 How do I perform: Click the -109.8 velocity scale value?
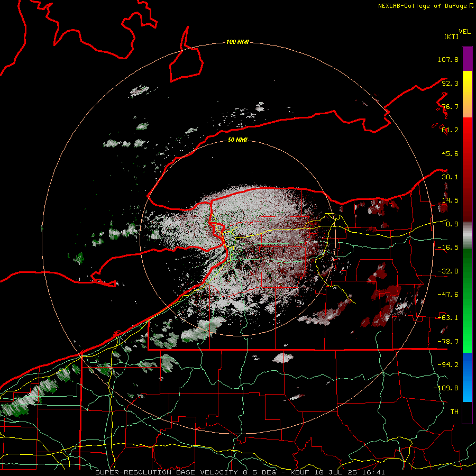(x=446, y=388)
